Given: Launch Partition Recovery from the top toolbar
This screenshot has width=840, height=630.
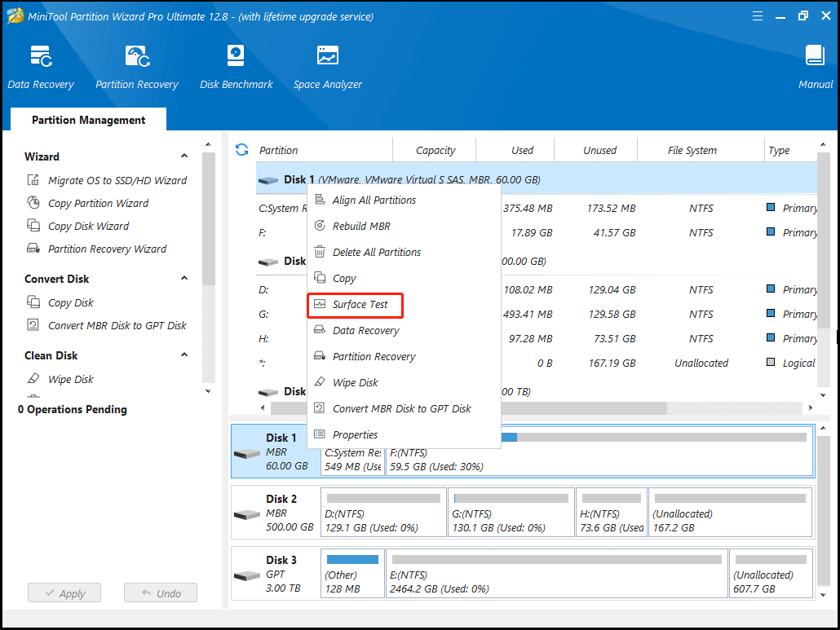Looking at the screenshot, I should tap(137, 67).
